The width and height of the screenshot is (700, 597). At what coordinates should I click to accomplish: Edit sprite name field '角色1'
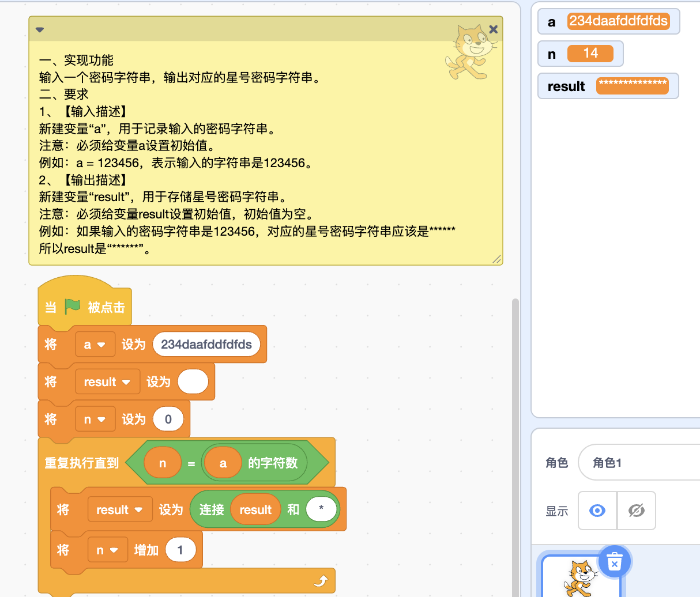click(639, 462)
